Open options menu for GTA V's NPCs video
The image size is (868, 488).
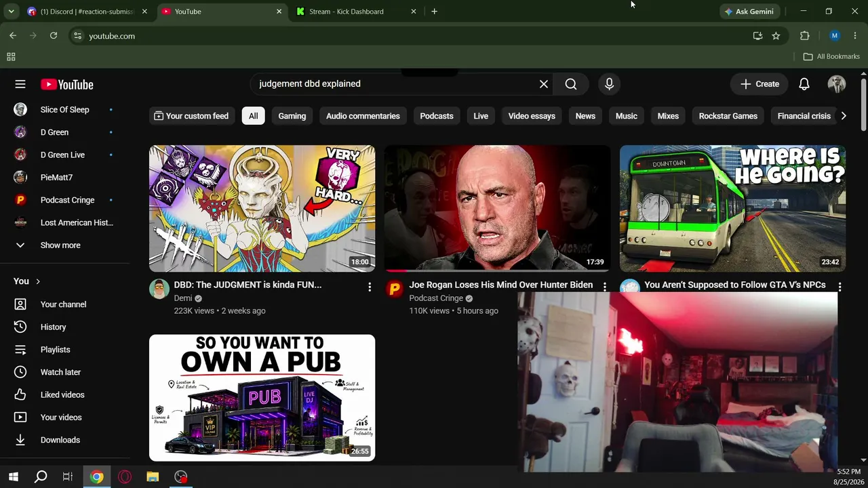(x=840, y=287)
